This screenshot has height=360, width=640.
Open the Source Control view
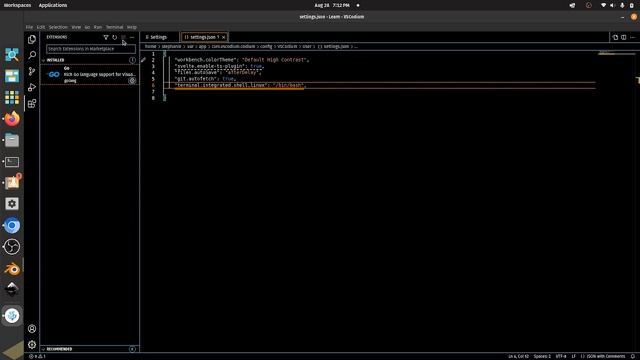[32, 71]
